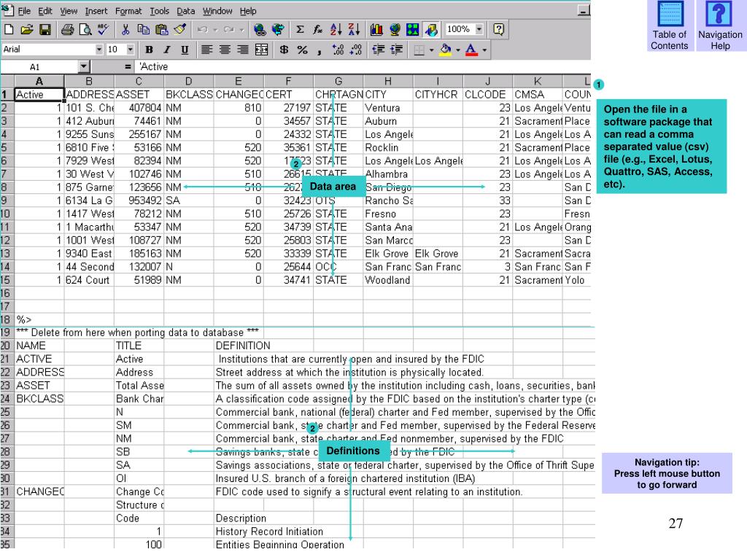Center text in cells

225,50
